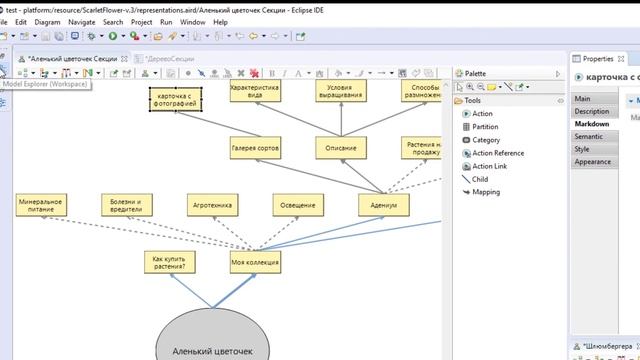The image size is (640, 360).
Task: Open the Appearance properties tab
Action: point(594,162)
